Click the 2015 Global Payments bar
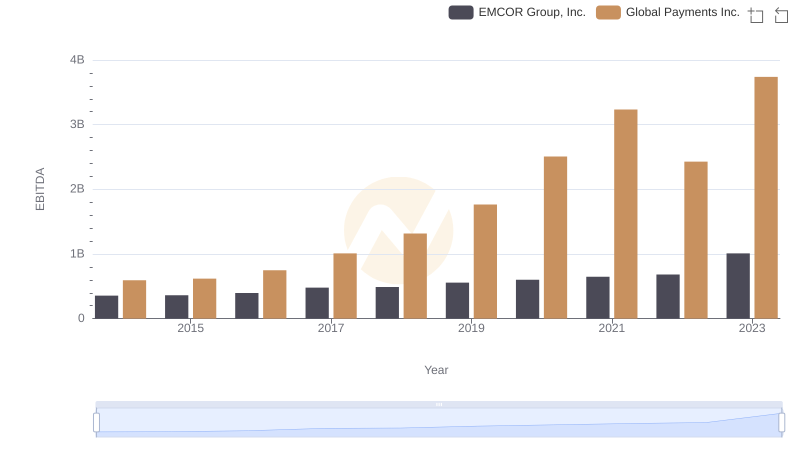The image size is (800, 461). (205, 298)
